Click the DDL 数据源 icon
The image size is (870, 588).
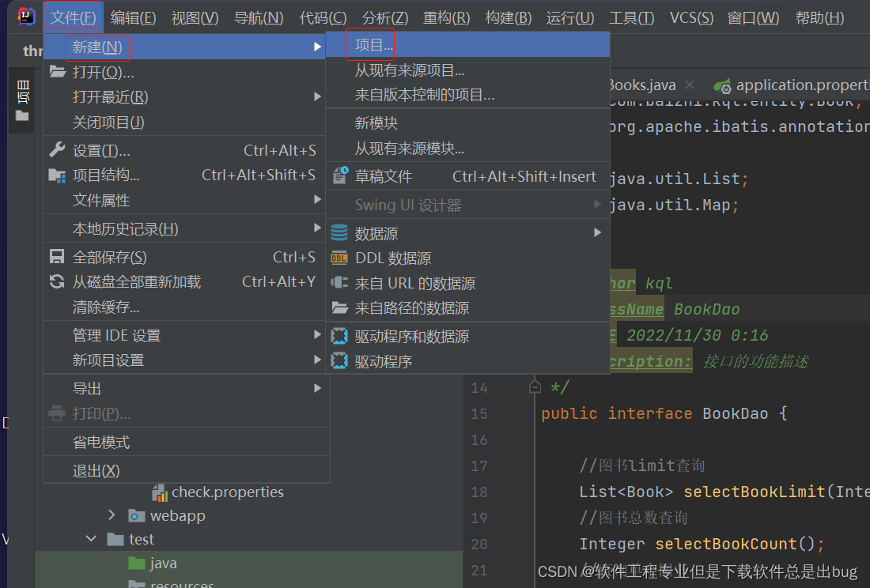point(339,258)
